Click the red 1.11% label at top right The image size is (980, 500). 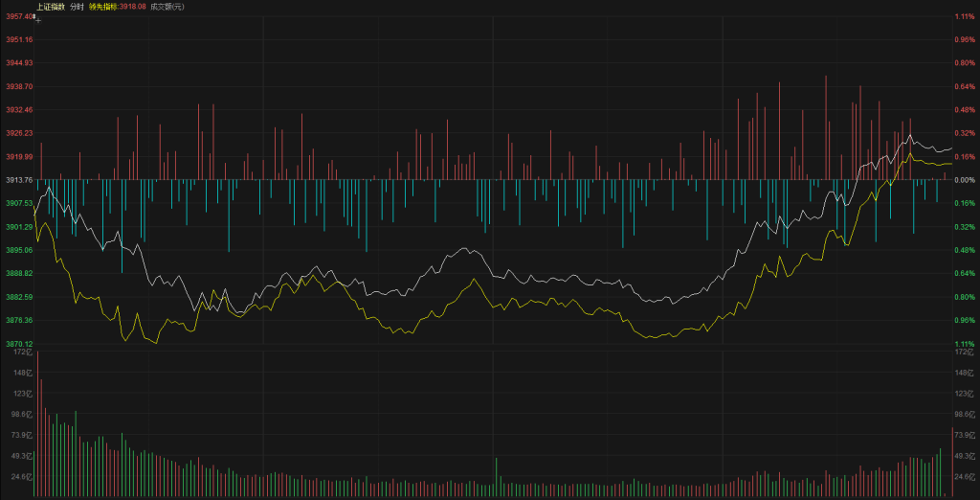(x=963, y=16)
